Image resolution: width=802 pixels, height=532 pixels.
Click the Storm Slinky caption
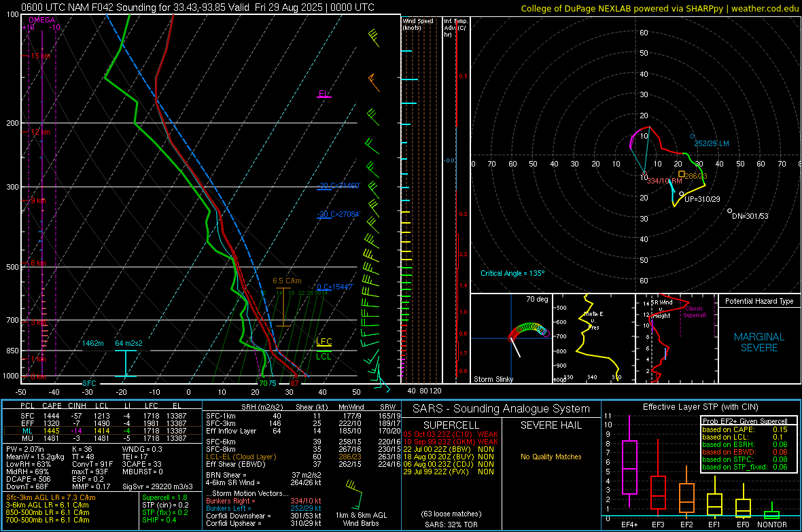pyautogui.click(x=493, y=379)
